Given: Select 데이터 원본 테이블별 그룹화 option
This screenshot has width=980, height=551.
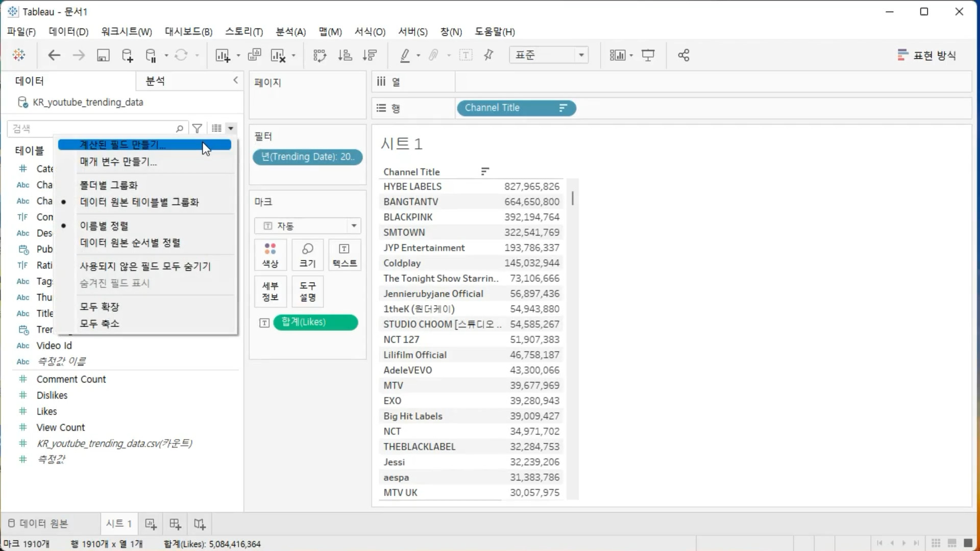Looking at the screenshot, I should (x=139, y=202).
